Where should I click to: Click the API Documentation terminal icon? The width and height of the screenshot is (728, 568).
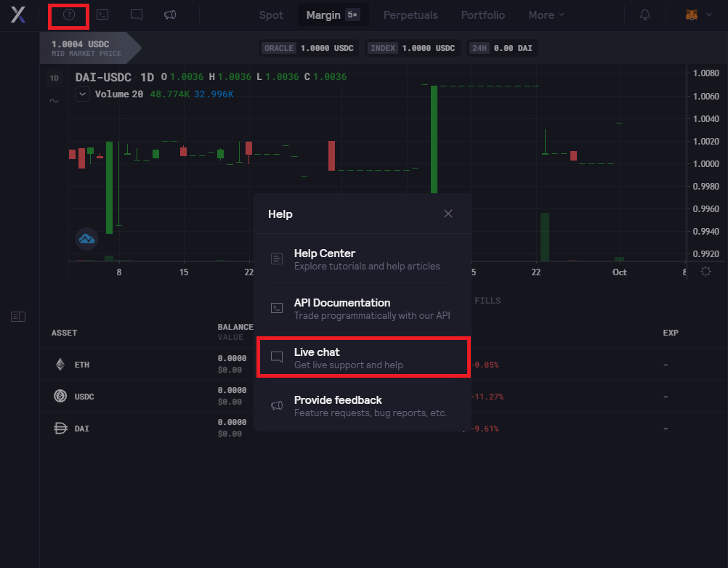pos(277,308)
